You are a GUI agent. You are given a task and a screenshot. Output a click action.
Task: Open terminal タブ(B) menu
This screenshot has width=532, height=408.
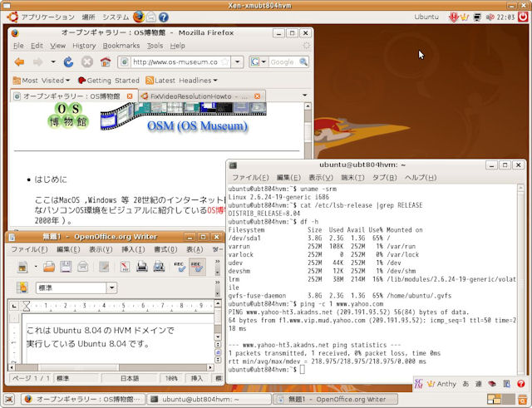tap(384, 177)
